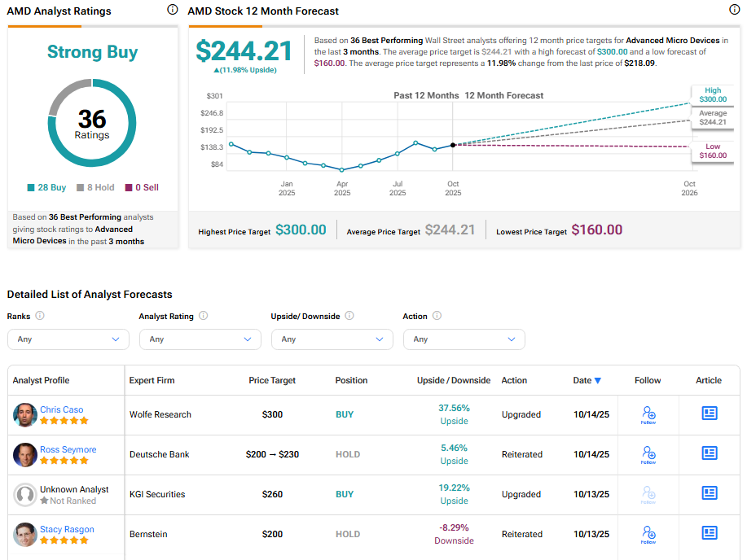Expand the Action dropdown filter
This screenshot has height=560, width=747.
point(464,339)
